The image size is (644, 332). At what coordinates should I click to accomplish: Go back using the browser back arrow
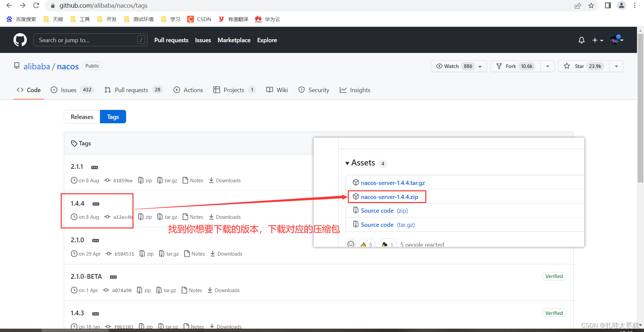click(x=9, y=5)
